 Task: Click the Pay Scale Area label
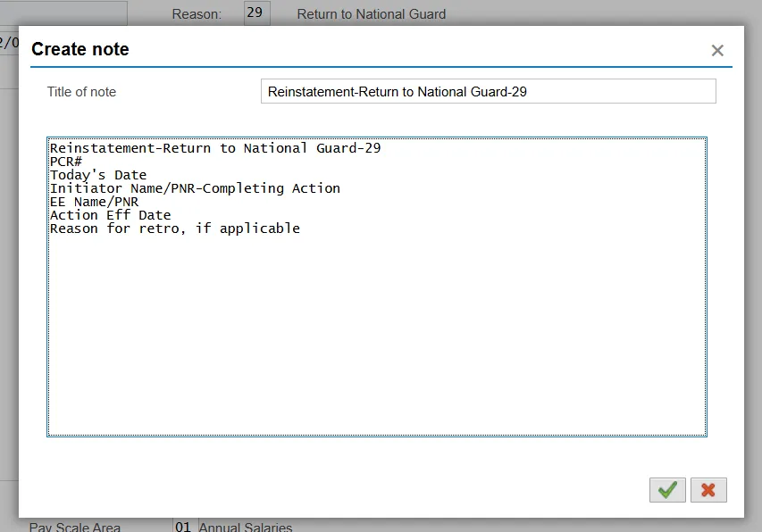click(75, 527)
